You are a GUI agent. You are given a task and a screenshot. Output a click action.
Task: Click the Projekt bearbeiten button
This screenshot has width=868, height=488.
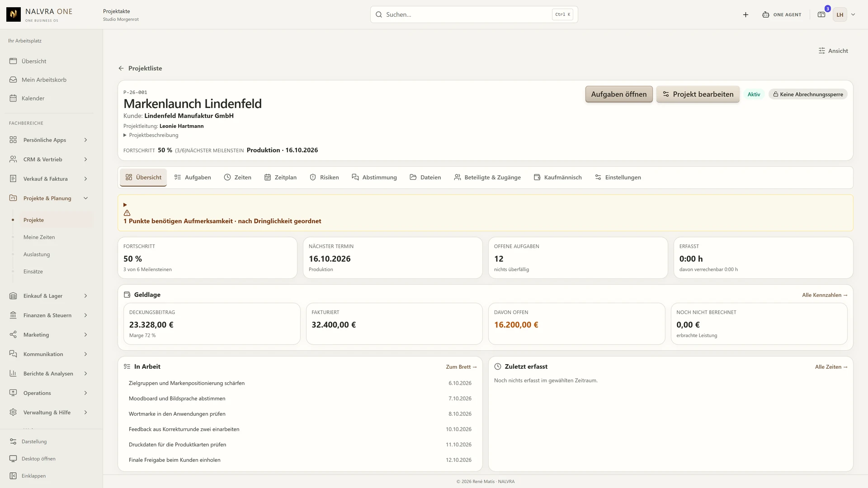pos(698,94)
